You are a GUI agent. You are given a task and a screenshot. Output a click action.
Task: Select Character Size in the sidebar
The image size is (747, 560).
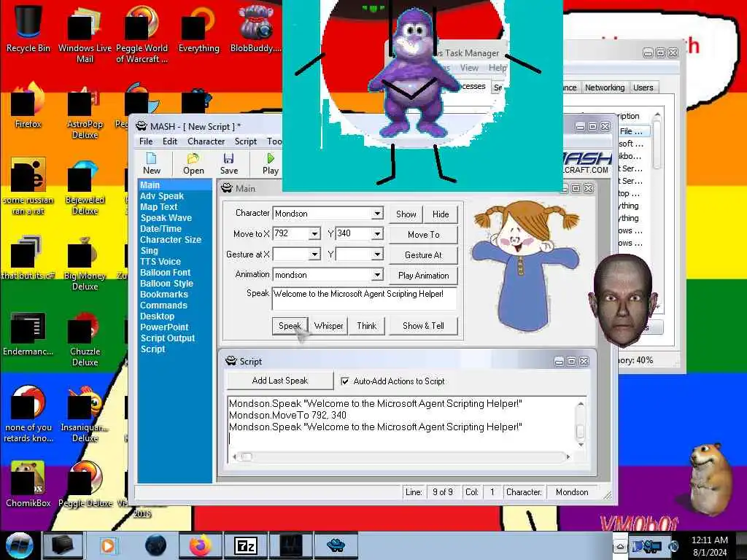click(x=171, y=239)
